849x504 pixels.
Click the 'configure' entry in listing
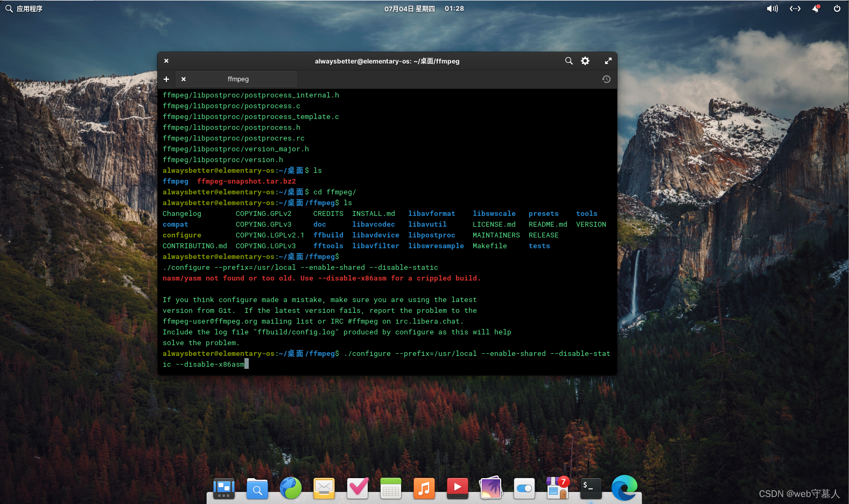(182, 235)
